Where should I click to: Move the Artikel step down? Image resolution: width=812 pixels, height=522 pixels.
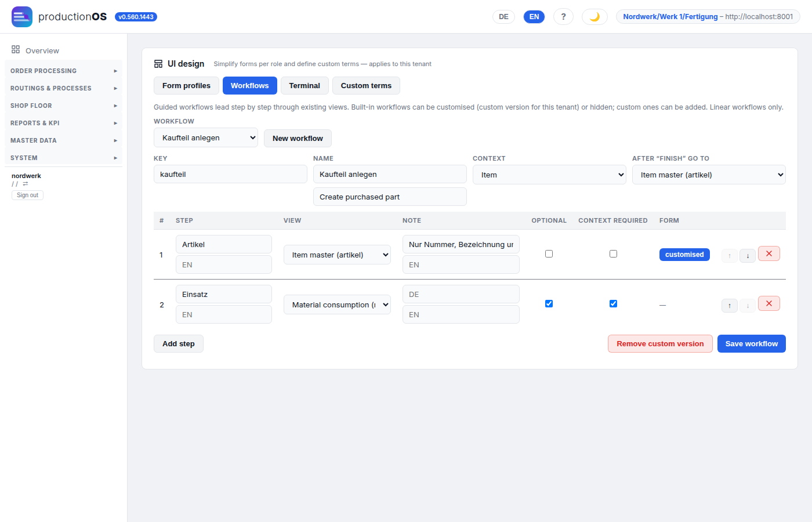click(x=748, y=255)
